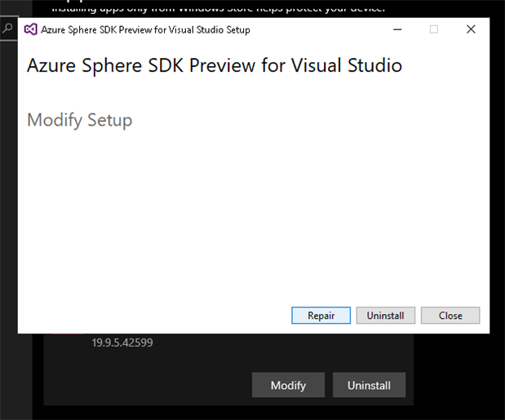This screenshot has width=505, height=420.
Task: Click Uninstall in the Azure Sphere setup dialog
Action: (386, 316)
